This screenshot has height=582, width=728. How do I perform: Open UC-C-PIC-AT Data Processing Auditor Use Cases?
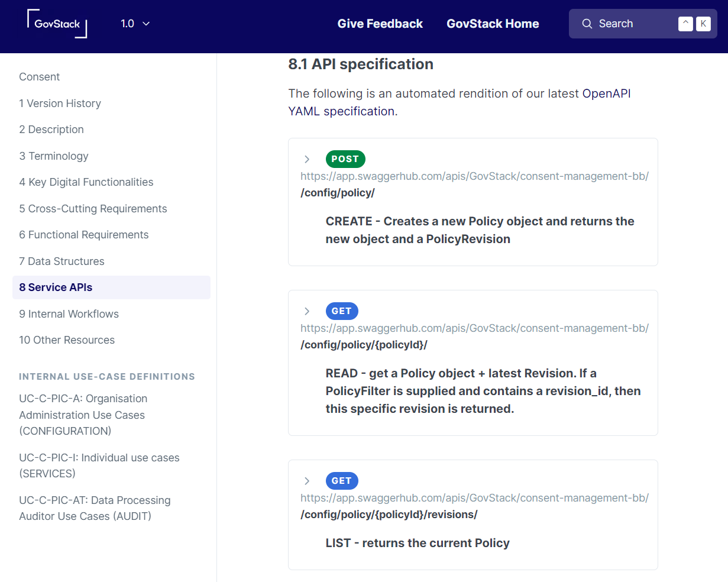click(95, 508)
